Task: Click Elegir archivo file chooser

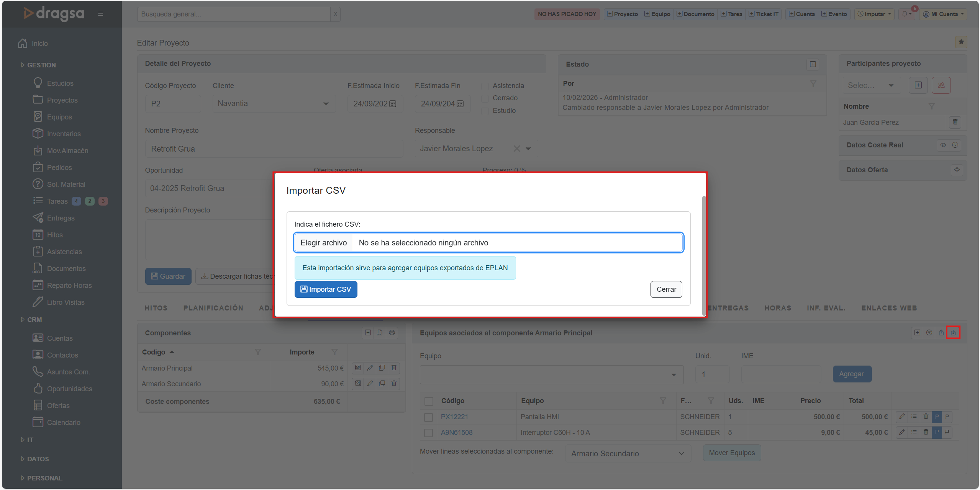Action: click(323, 243)
